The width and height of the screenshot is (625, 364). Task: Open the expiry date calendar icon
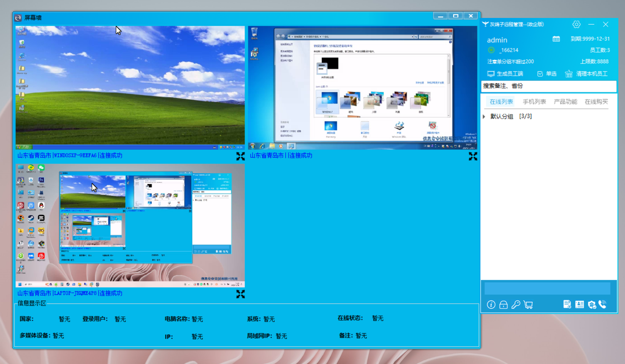556,39
